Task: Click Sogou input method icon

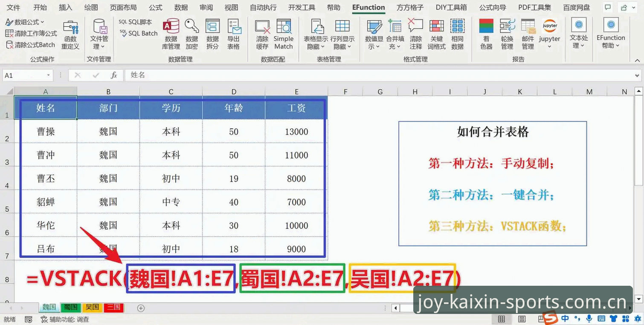Action: 550,318
